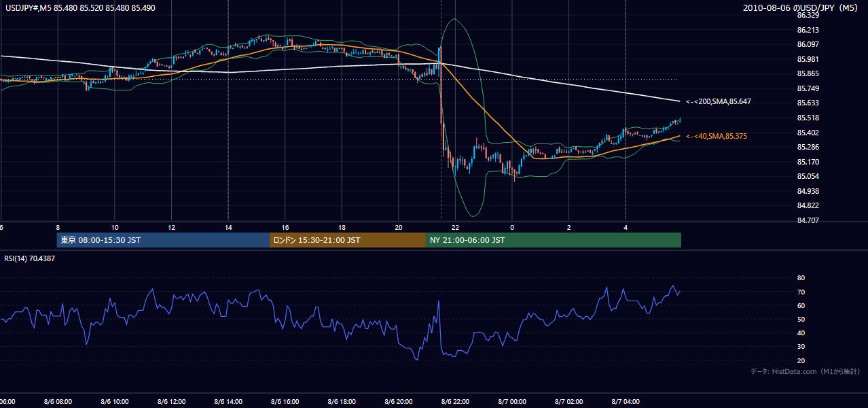
Task: Click RSI scale value 50
Action: (801, 320)
